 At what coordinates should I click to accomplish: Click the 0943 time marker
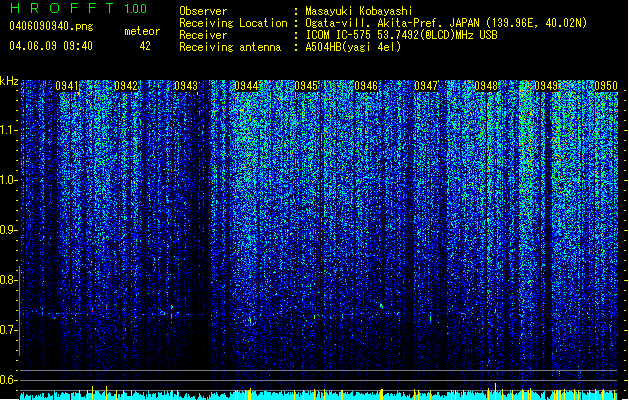point(186,86)
